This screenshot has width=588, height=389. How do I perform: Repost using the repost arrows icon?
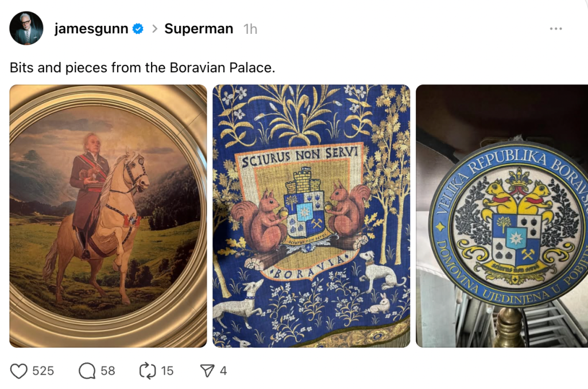coord(146,371)
